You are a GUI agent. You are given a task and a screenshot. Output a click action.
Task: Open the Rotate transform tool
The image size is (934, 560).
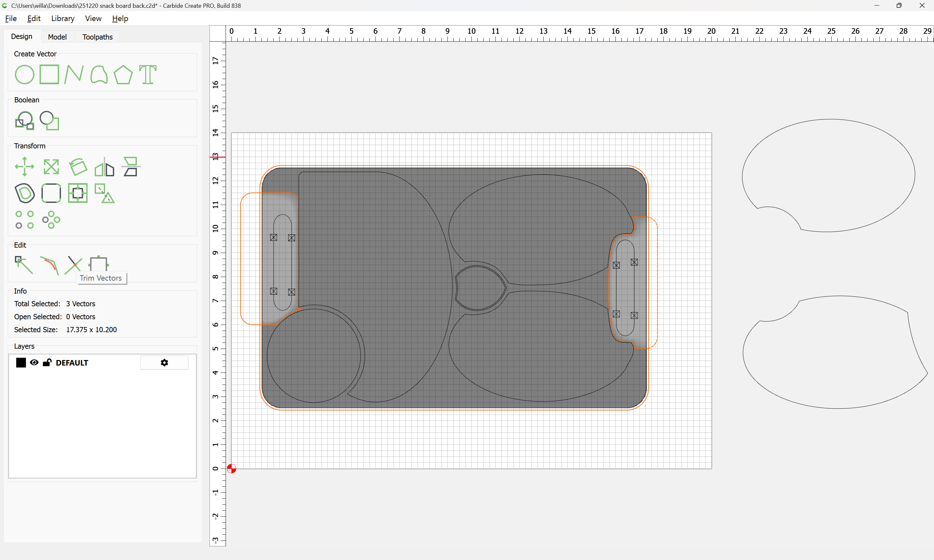[x=78, y=167]
